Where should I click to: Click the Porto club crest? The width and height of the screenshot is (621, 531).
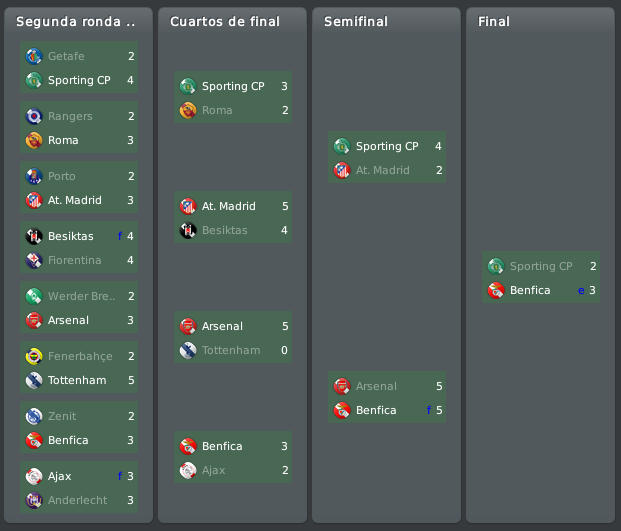click(x=34, y=176)
